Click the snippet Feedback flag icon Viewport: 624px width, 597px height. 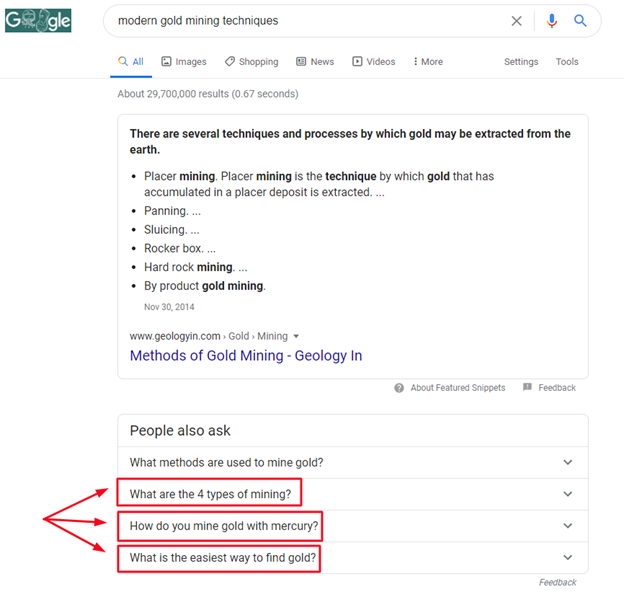pos(527,388)
